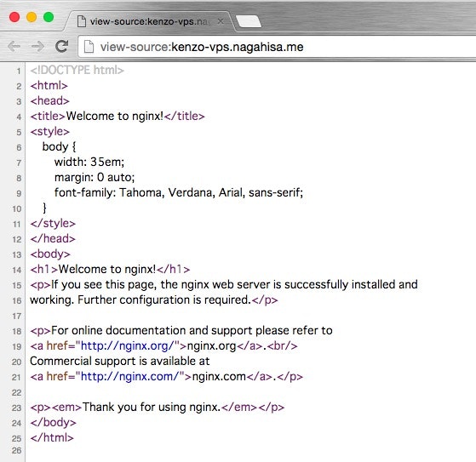Screen dimensions: 476x462
Task: Click the DOCTYPE html line
Action: tap(77, 70)
